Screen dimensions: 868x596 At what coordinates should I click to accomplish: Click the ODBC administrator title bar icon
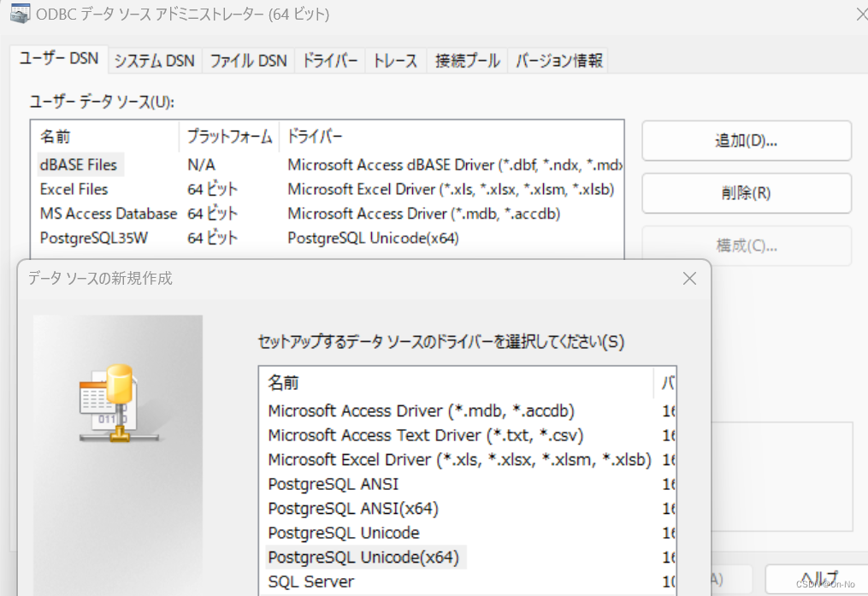[x=20, y=14]
